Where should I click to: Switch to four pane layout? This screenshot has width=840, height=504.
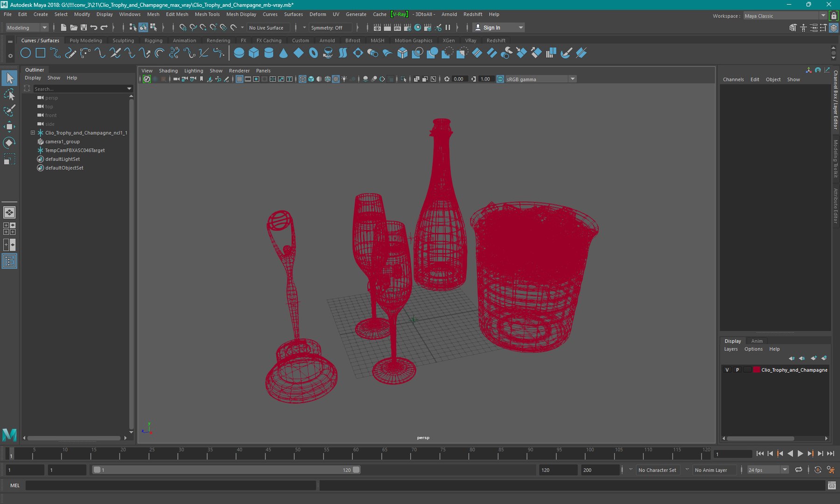(9, 229)
